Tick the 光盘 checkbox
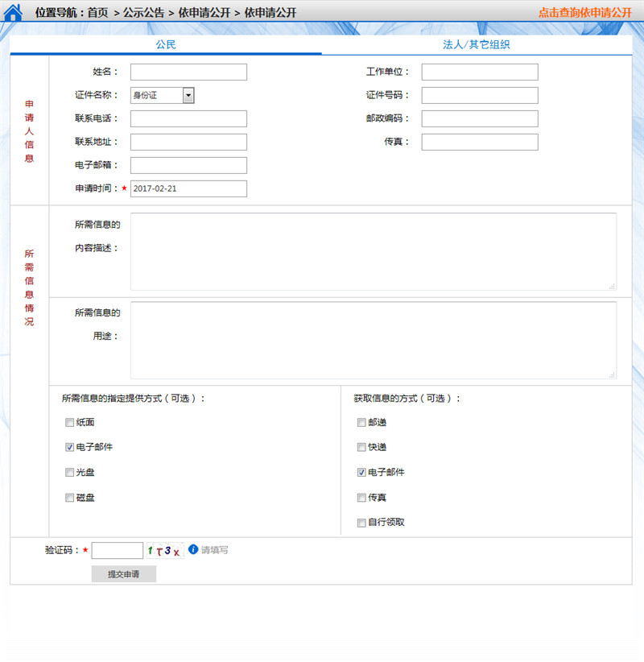The width and height of the screenshot is (644, 662). [x=70, y=473]
